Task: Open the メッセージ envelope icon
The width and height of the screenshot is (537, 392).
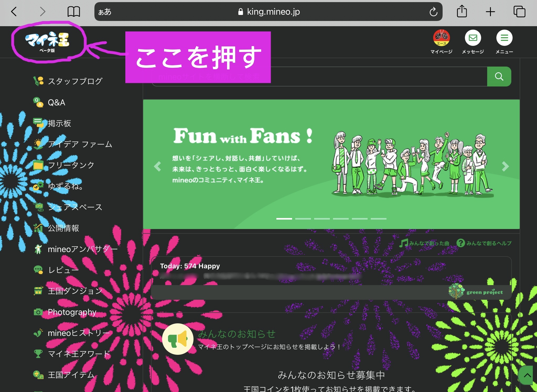Action: coord(473,38)
